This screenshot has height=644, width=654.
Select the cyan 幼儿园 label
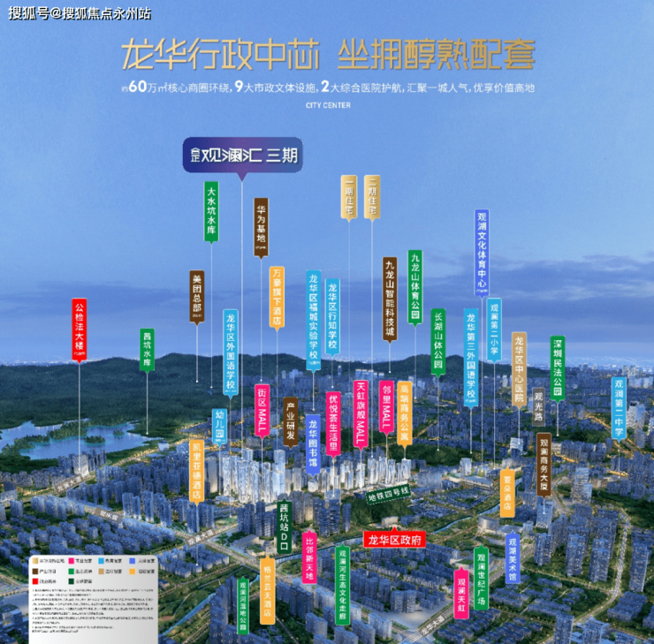point(219,426)
